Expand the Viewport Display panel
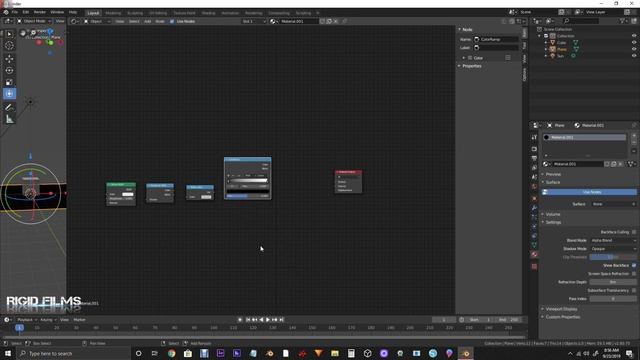This screenshot has width=640, height=360. tap(561, 309)
